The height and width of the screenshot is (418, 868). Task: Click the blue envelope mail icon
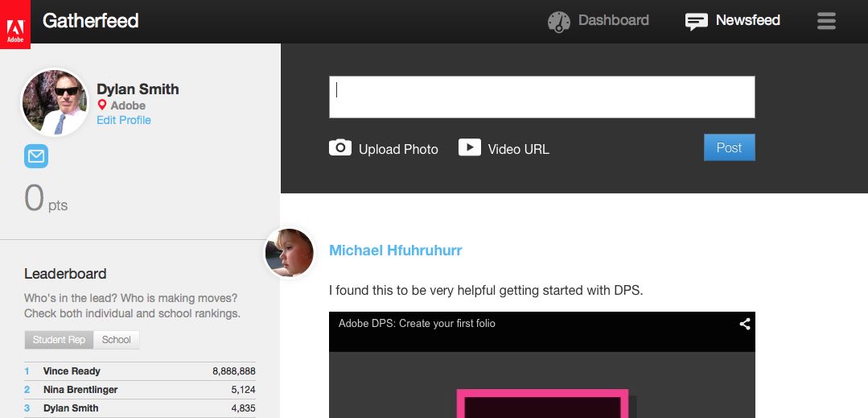(36, 156)
